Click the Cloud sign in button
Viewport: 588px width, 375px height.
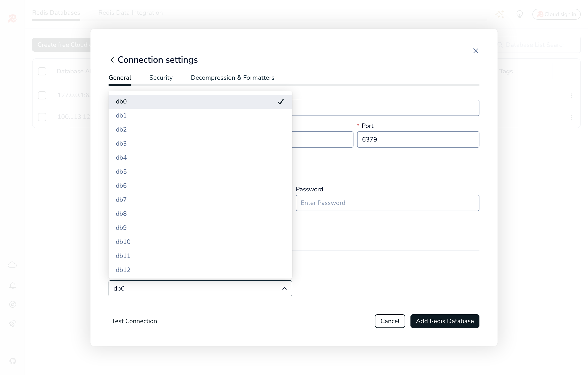click(x=557, y=14)
